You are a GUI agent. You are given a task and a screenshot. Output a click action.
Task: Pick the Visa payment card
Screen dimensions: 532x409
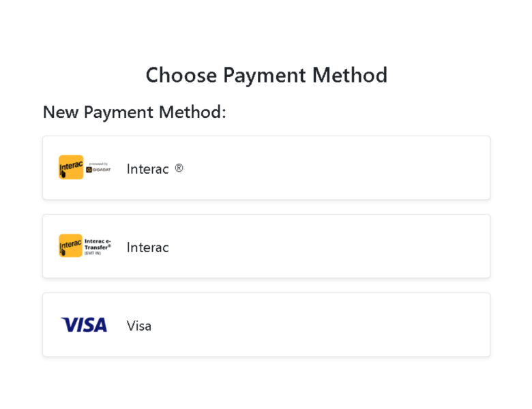point(307,324)
